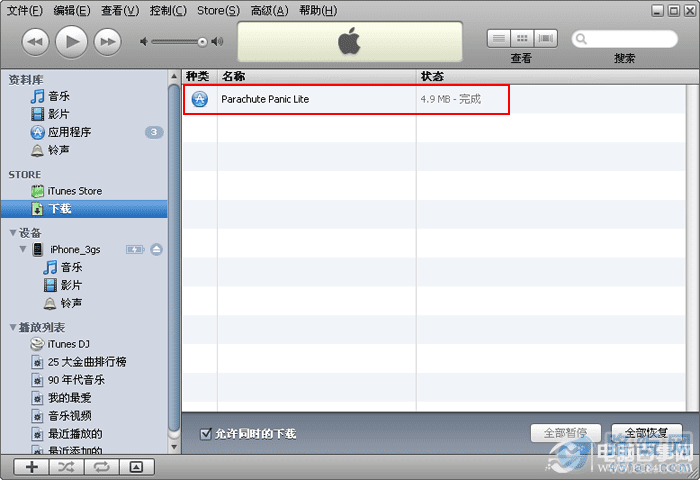Collapse the 播放列表 section triangle
The width and height of the screenshot is (700, 480).
13,327
